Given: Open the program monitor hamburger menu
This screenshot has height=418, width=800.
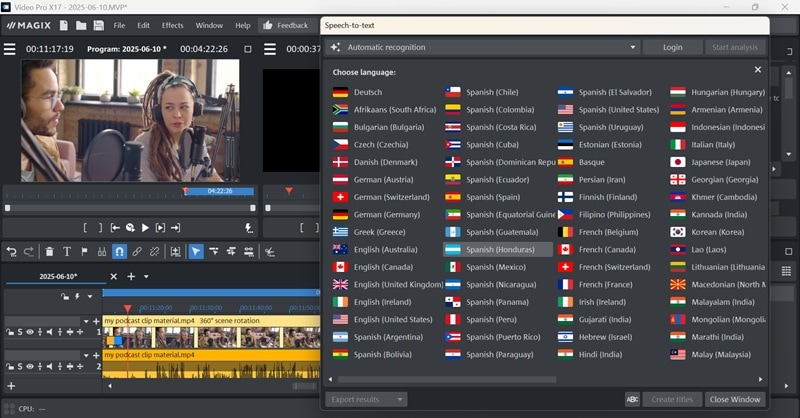Looking at the screenshot, I should pyautogui.click(x=10, y=49).
